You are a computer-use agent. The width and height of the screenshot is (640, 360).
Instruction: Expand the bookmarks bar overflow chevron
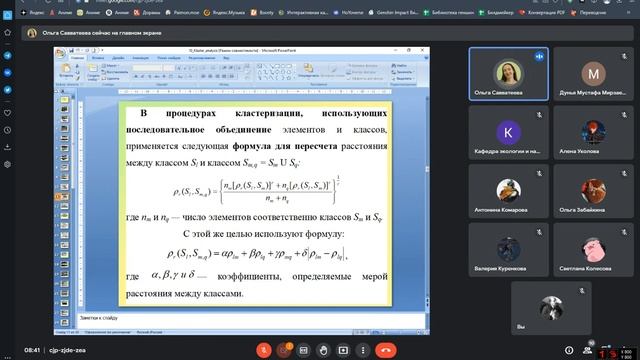[629, 13]
